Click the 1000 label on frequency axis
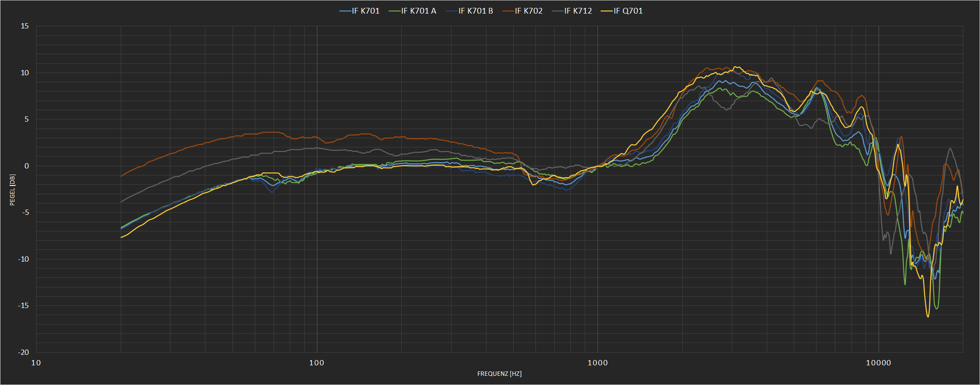This screenshot has width=980, height=385. [x=598, y=362]
